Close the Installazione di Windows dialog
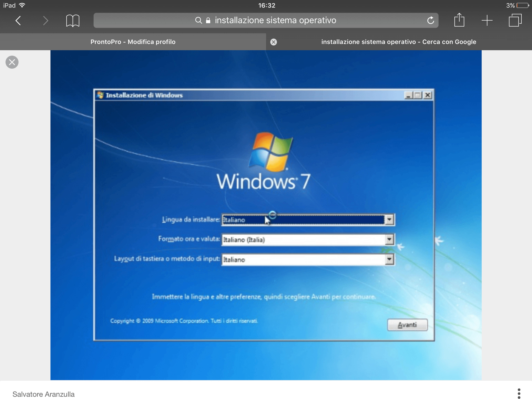Screen dimensions: 532x399 click(427, 95)
